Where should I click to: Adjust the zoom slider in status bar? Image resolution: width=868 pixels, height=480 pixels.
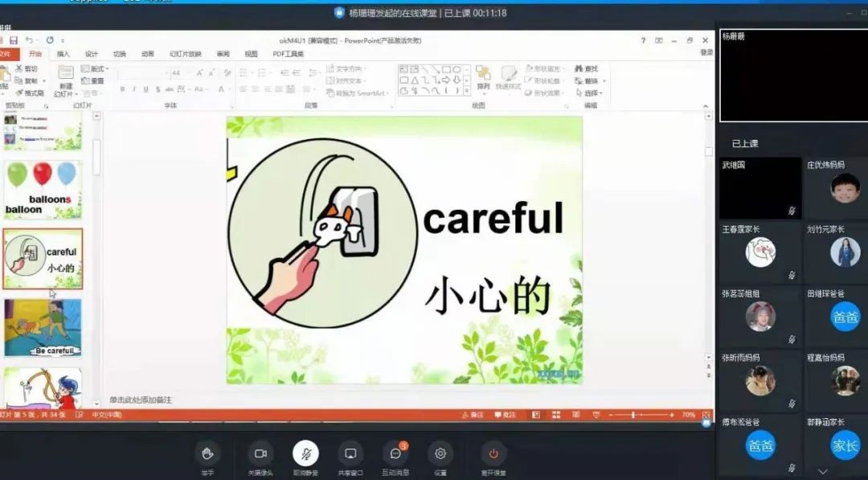[x=633, y=415]
